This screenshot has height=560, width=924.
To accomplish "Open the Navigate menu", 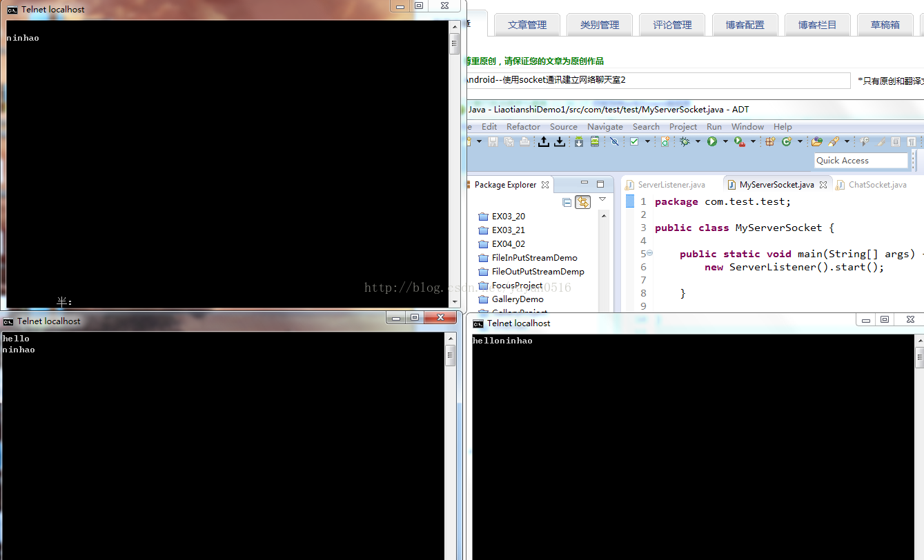I will [x=605, y=127].
